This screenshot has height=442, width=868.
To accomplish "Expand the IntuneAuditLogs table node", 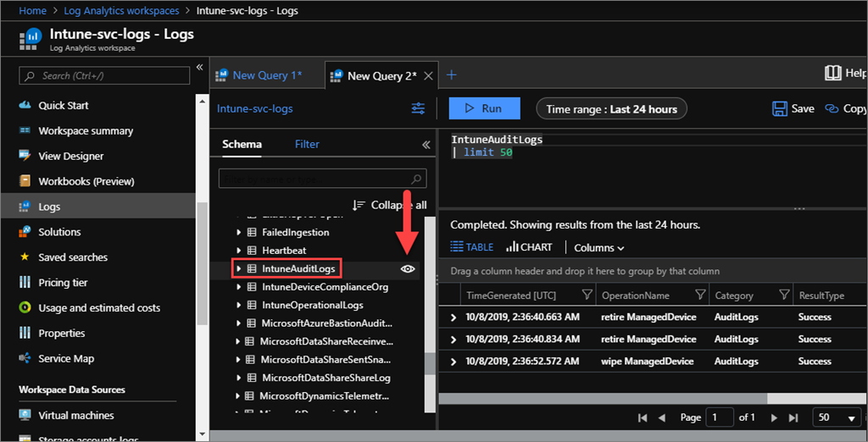I will 238,268.
